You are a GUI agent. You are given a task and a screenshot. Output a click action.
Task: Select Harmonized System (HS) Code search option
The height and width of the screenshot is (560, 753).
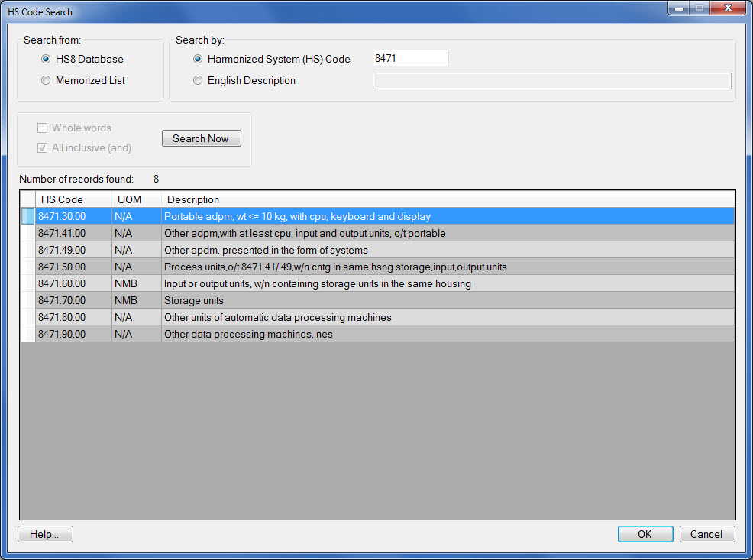tap(198, 59)
